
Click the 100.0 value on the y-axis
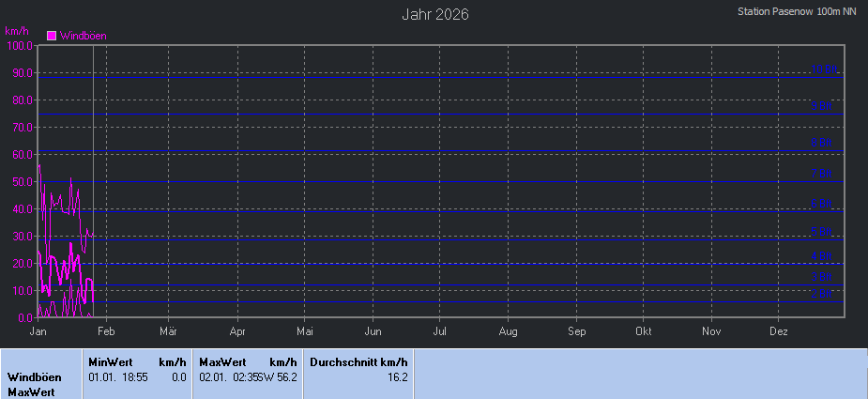coord(20,45)
